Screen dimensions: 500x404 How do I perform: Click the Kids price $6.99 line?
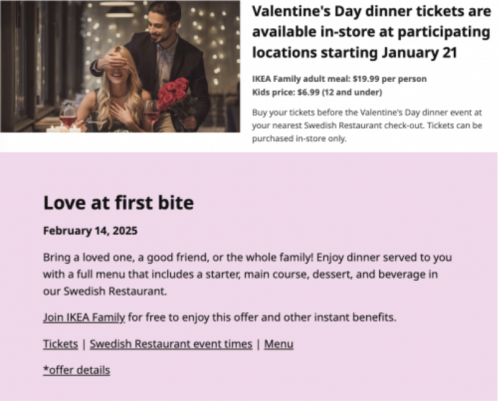click(317, 92)
